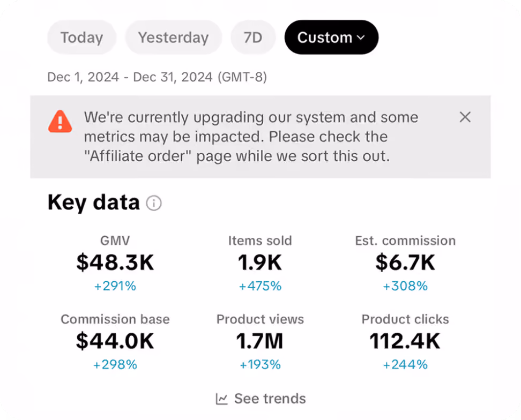Open the Est. commission $6.7K metric
The image size is (521, 420).
point(405,263)
